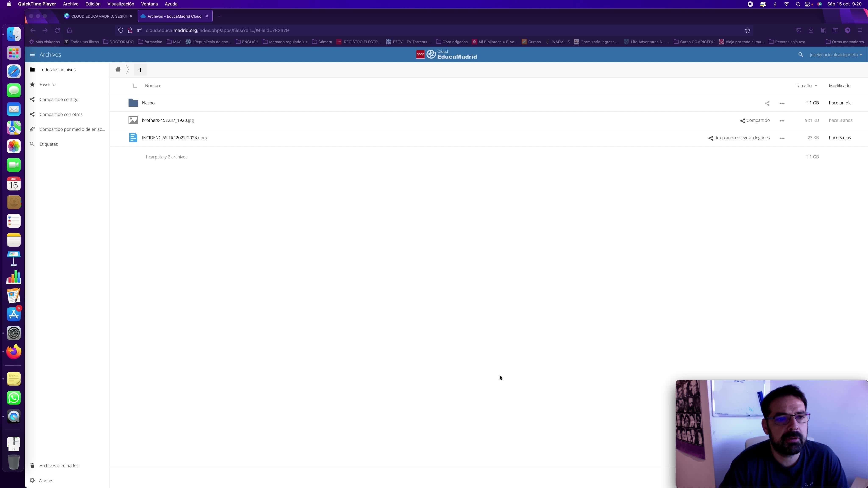
Task: Click the browser address bar URL
Action: (217, 30)
